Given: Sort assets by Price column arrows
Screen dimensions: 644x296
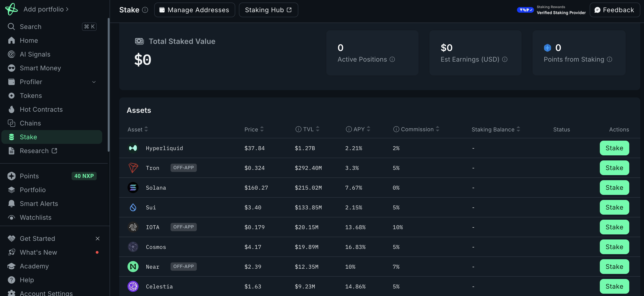Looking at the screenshot, I should [x=262, y=129].
